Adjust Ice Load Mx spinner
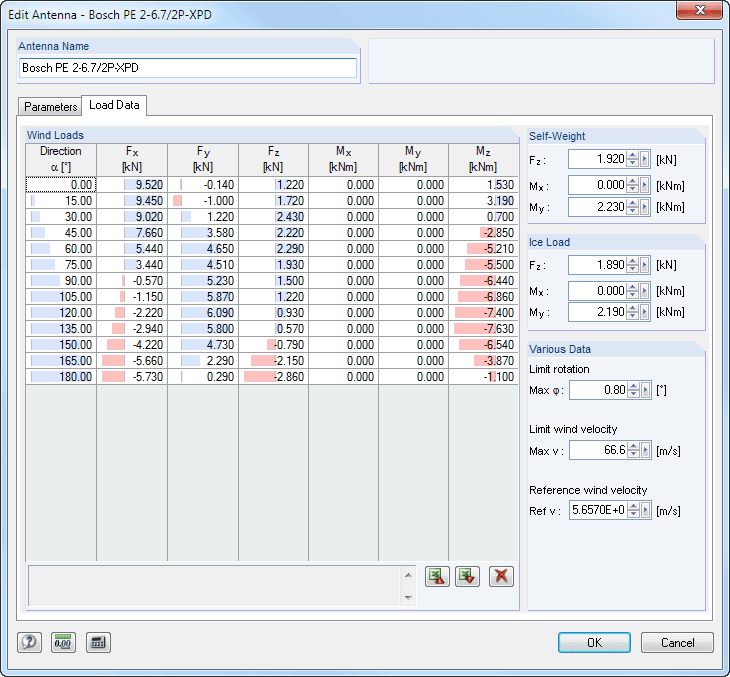Screen dimensions: 730x677 [x=632, y=291]
